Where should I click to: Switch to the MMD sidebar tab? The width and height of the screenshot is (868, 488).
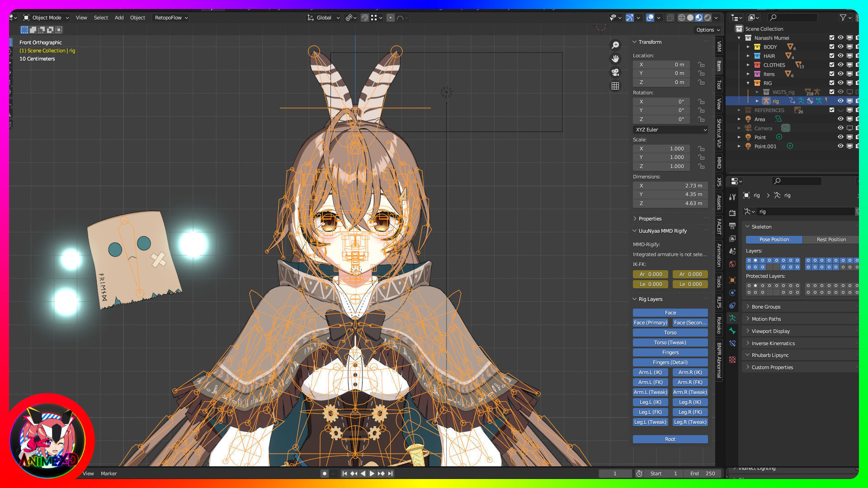719,163
